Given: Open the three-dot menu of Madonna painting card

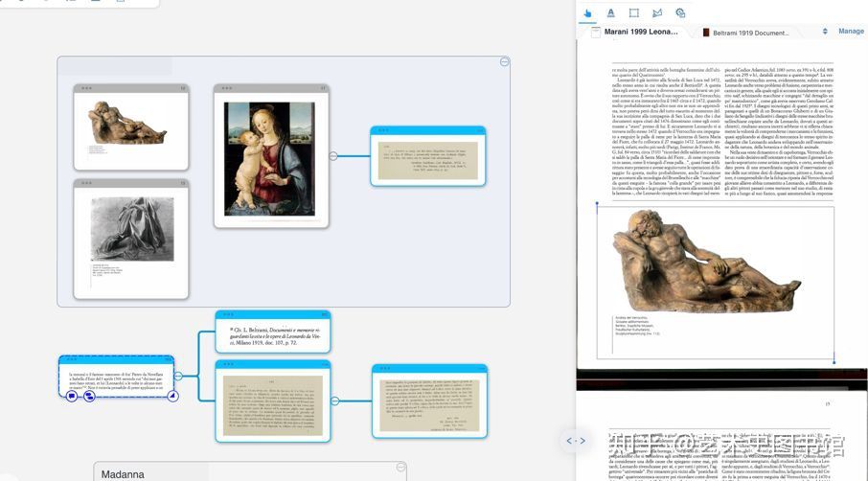Looking at the screenshot, I should pyautogui.click(x=226, y=88).
